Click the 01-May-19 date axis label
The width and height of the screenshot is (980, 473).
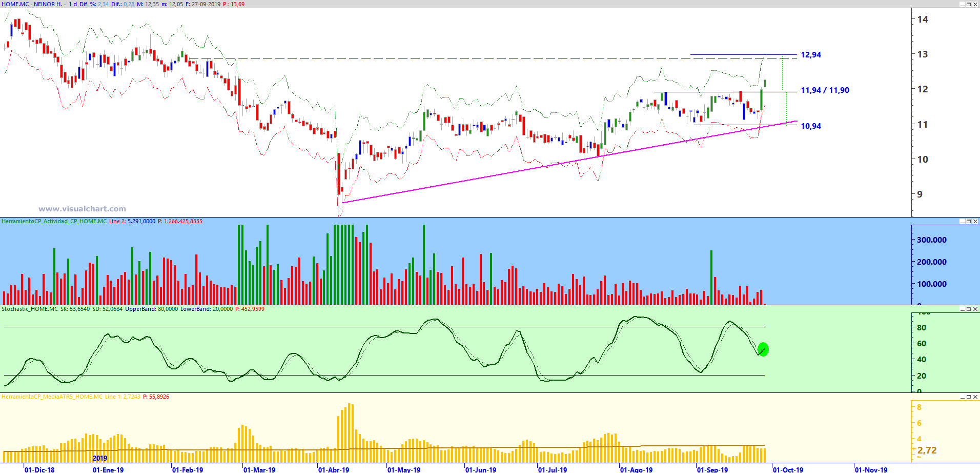404,469
